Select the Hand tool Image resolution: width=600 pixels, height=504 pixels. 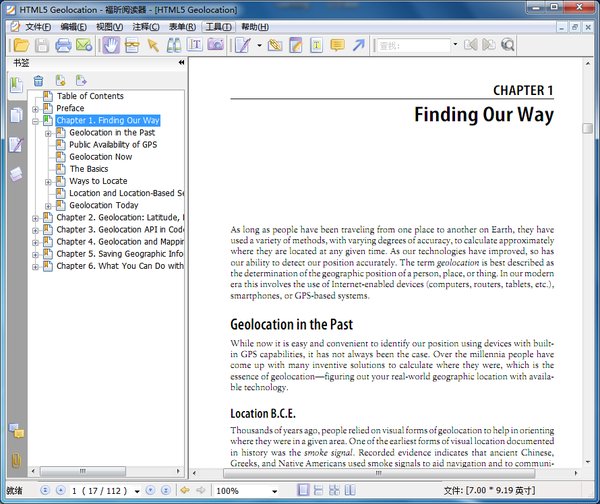[111, 45]
